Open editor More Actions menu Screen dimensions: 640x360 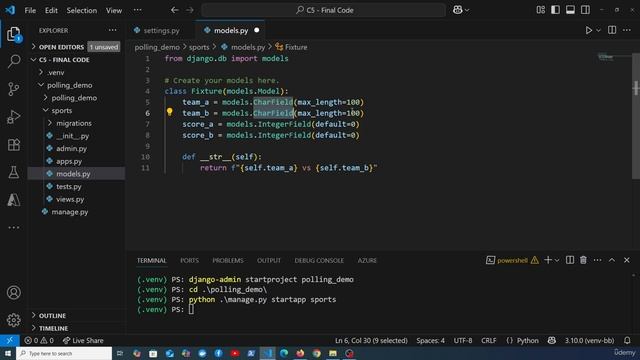(627, 30)
